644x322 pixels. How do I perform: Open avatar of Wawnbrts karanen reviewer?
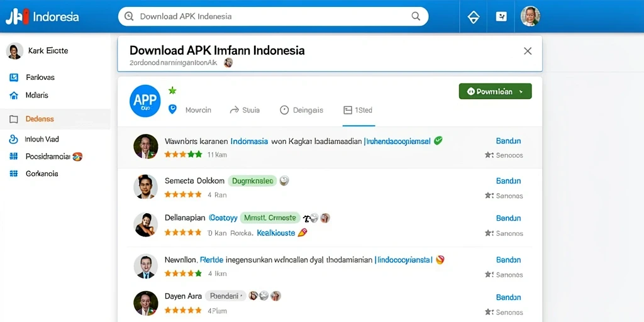tap(146, 146)
